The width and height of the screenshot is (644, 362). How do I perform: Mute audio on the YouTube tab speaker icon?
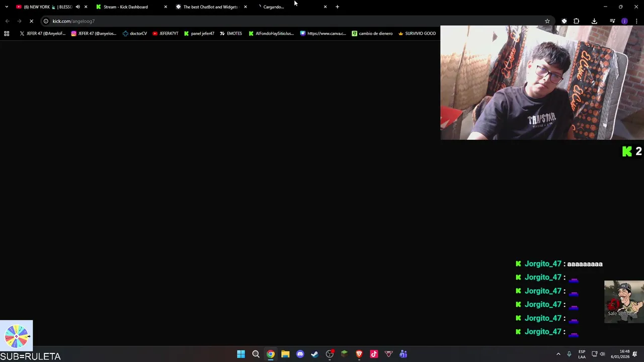click(77, 7)
